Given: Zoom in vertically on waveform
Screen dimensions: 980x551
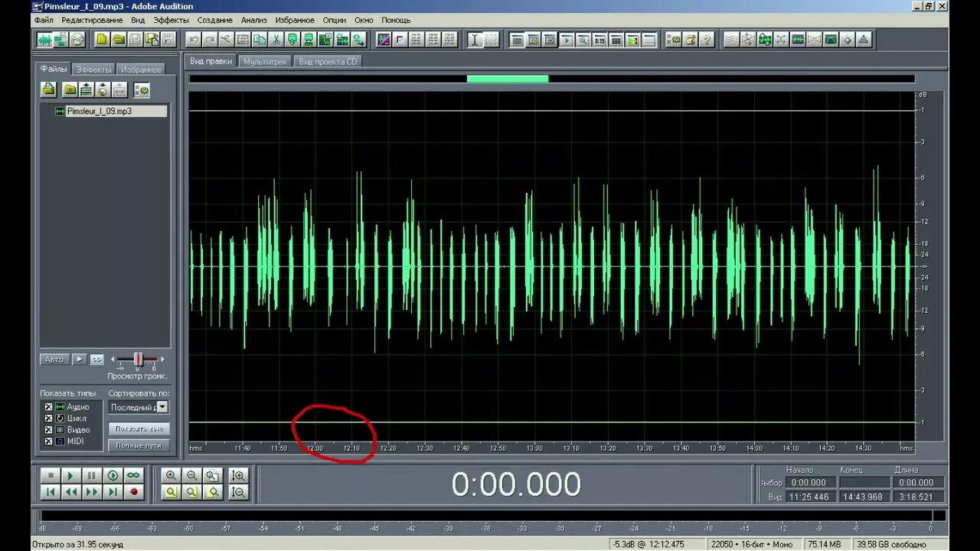Looking at the screenshot, I should click(x=238, y=476).
